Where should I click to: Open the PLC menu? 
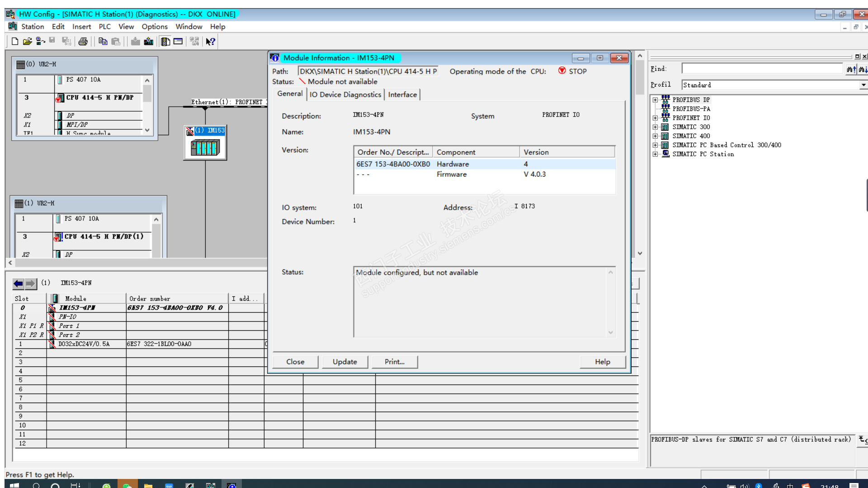(104, 27)
